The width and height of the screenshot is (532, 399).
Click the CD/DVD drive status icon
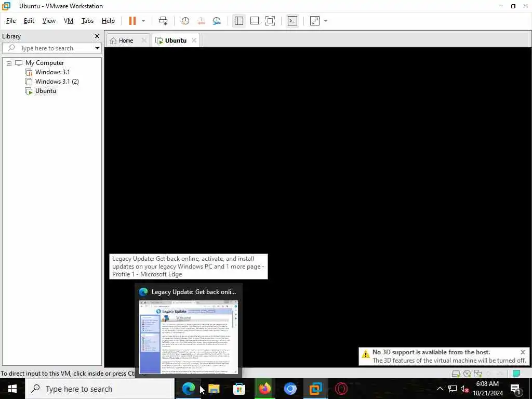467,374
